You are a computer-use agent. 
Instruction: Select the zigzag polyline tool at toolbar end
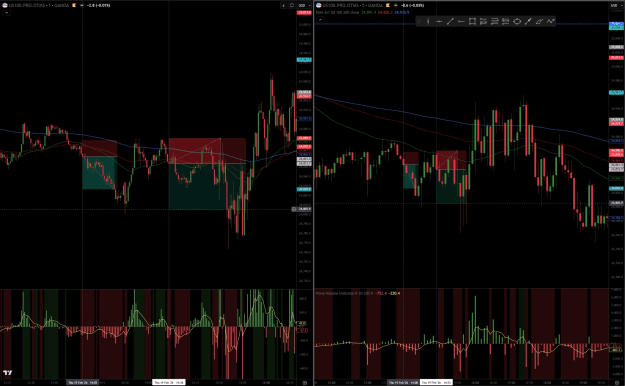tap(550, 22)
